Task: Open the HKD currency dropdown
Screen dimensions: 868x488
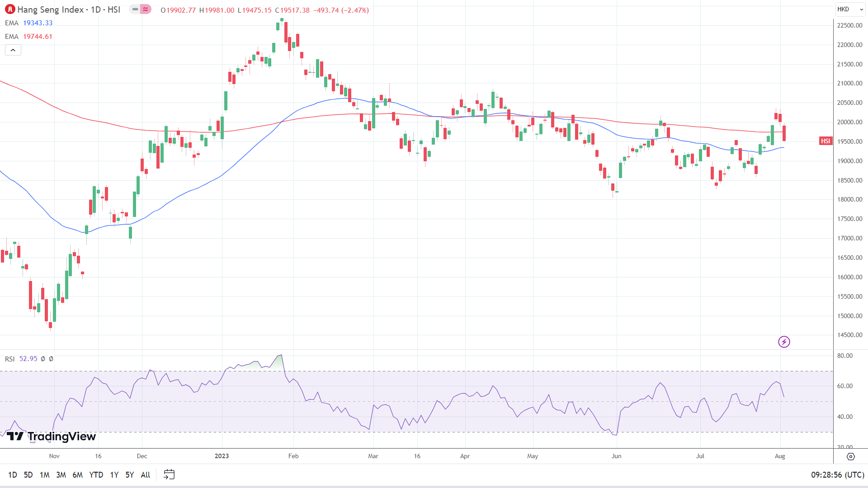Action: click(x=849, y=9)
